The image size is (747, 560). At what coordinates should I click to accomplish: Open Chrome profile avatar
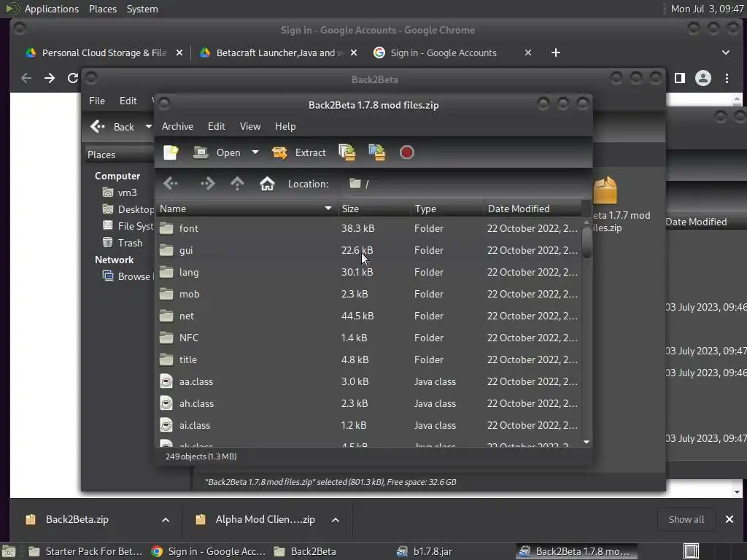tap(703, 78)
